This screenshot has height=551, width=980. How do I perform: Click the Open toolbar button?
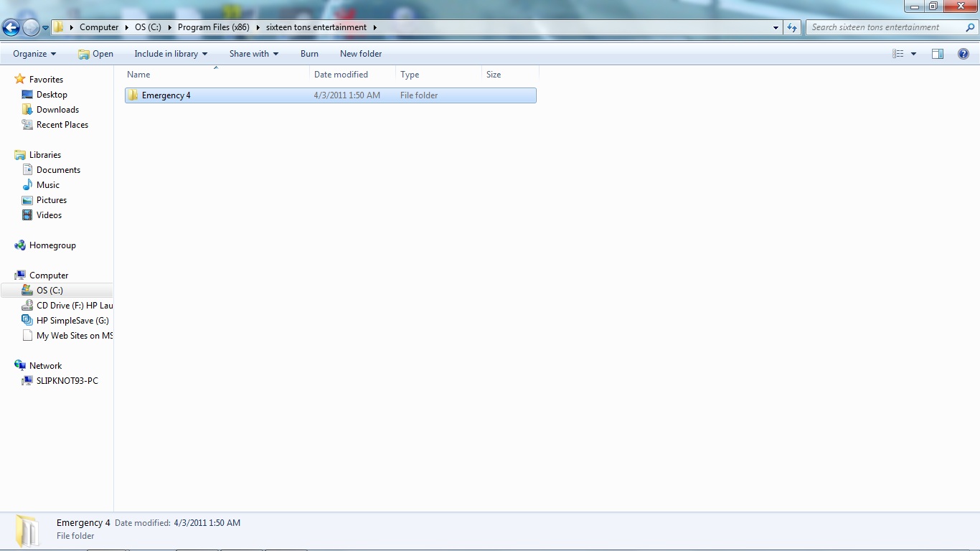tap(95, 54)
